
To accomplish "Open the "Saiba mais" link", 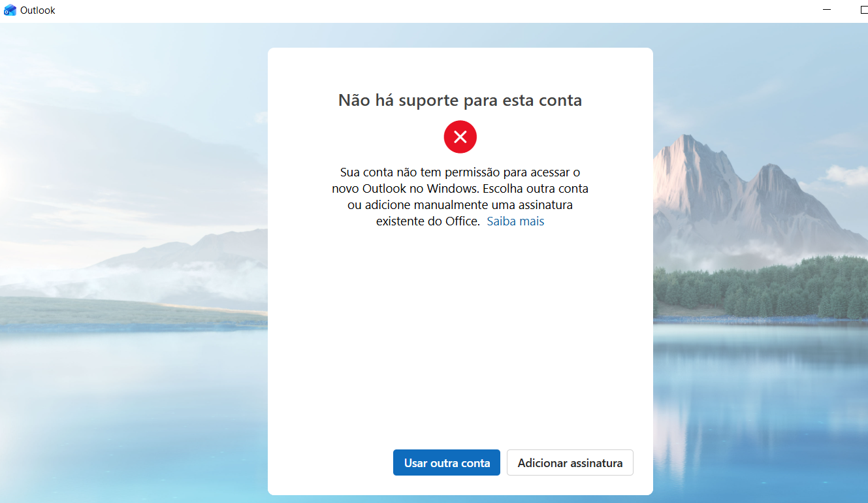I will click(515, 221).
